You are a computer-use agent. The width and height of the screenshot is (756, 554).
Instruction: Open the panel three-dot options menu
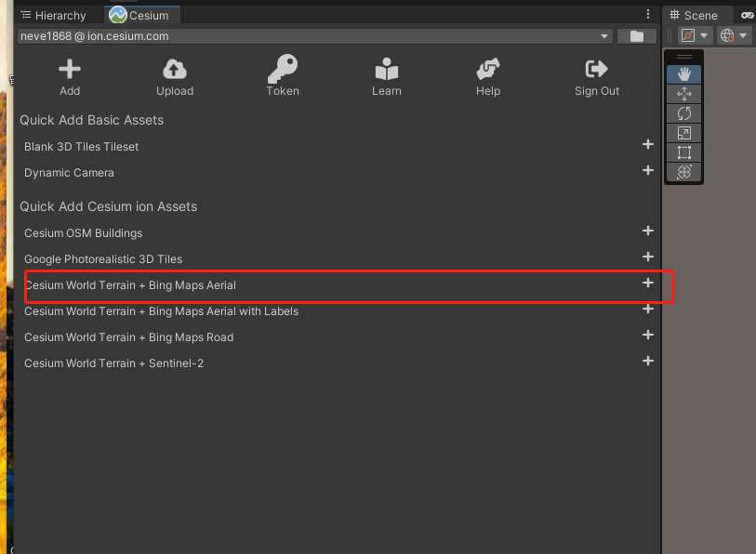(x=648, y=15)
